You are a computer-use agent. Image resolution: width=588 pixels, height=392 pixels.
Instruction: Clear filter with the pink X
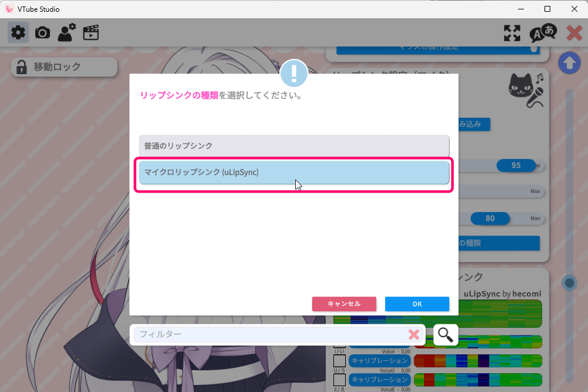coord(414,334)
